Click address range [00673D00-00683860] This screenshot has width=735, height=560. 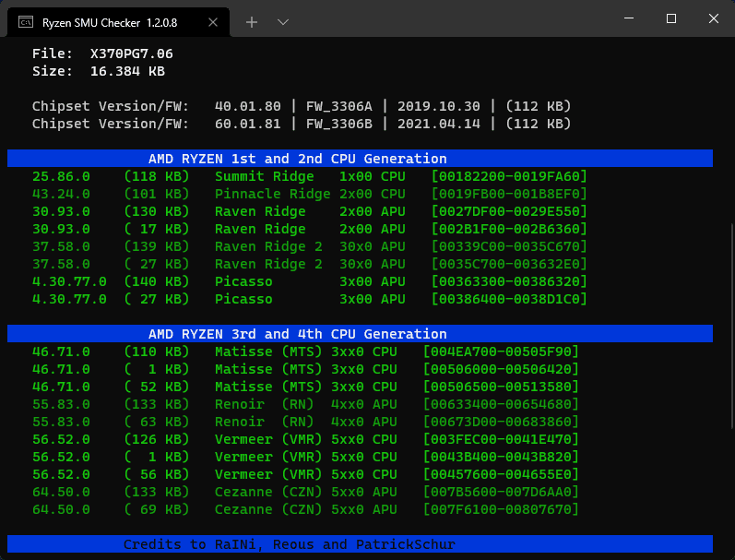pyautogui.click(x=501, y=422)
